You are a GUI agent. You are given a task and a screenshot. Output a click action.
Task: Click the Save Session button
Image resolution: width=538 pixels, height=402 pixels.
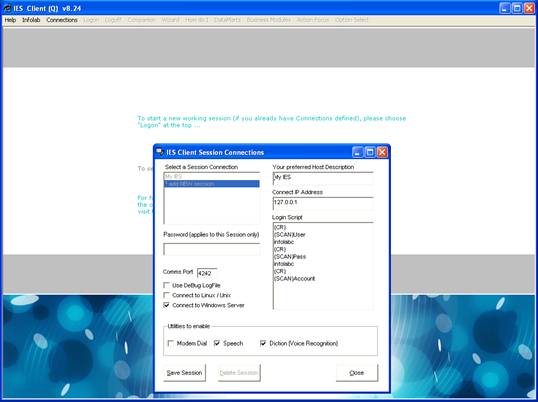coord(185,373)
